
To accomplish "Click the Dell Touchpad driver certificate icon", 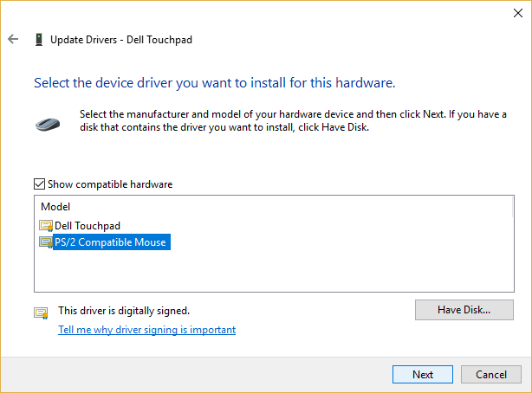I will [46, 226].
